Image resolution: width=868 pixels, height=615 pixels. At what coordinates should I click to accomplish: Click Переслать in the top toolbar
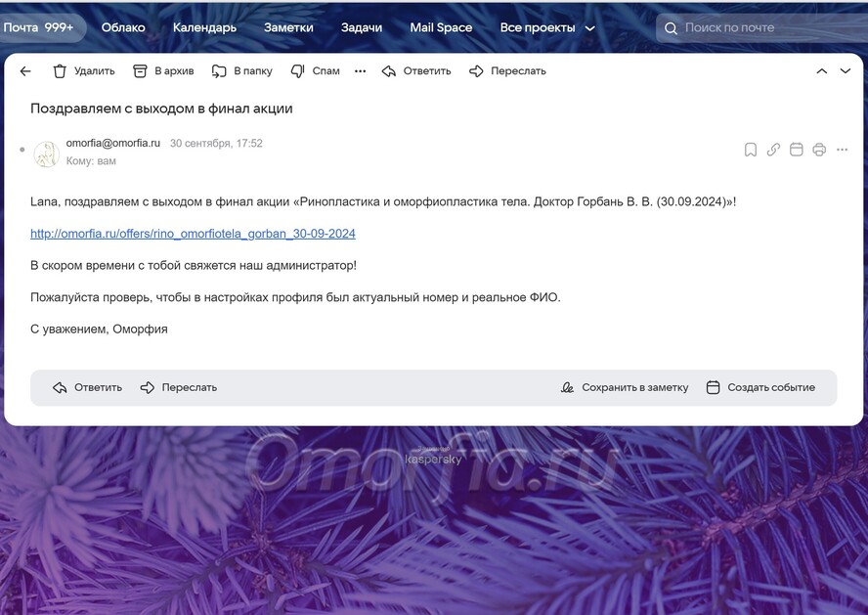[x=507, y=70]
